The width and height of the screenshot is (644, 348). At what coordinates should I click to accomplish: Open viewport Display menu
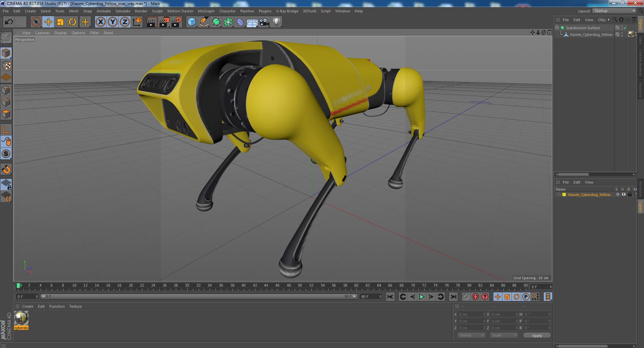[x=60, y=33]
